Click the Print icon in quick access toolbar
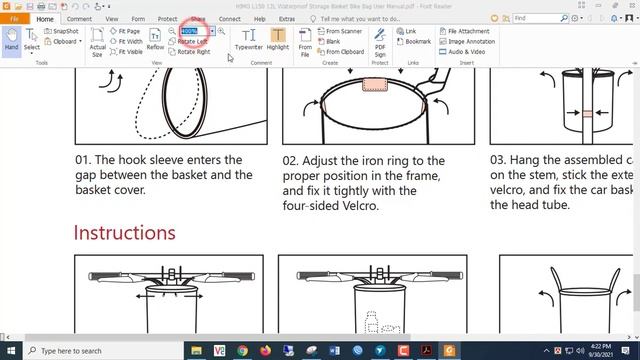Image resolution: width=640 pixels, height=360 pixels. [41, 6]
